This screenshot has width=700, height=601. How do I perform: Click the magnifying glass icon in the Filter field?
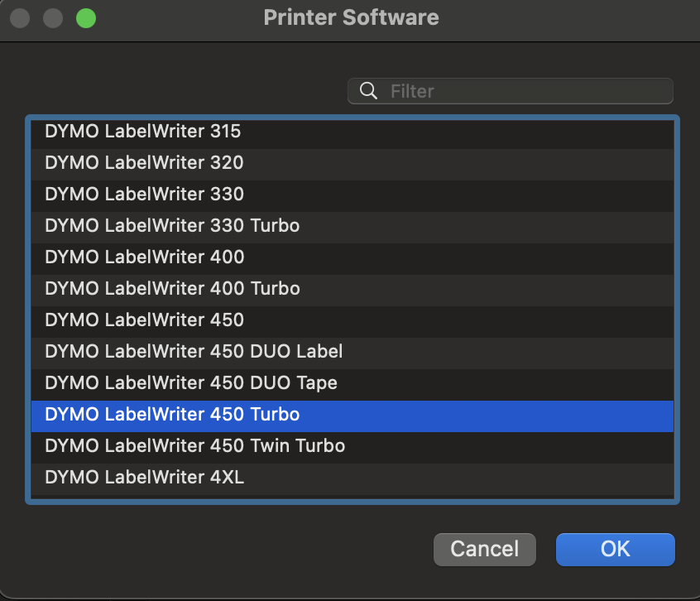pyautogui.click(x=368, y=91)
